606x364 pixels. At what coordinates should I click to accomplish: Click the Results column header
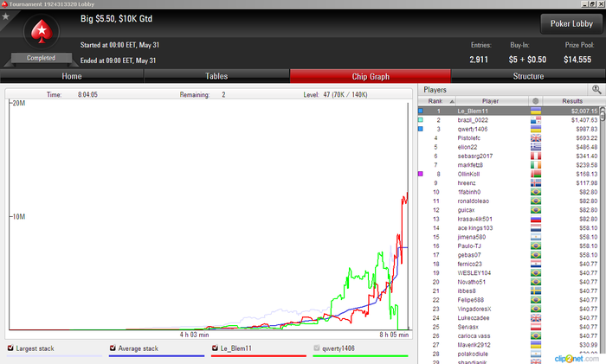[572, 101]
